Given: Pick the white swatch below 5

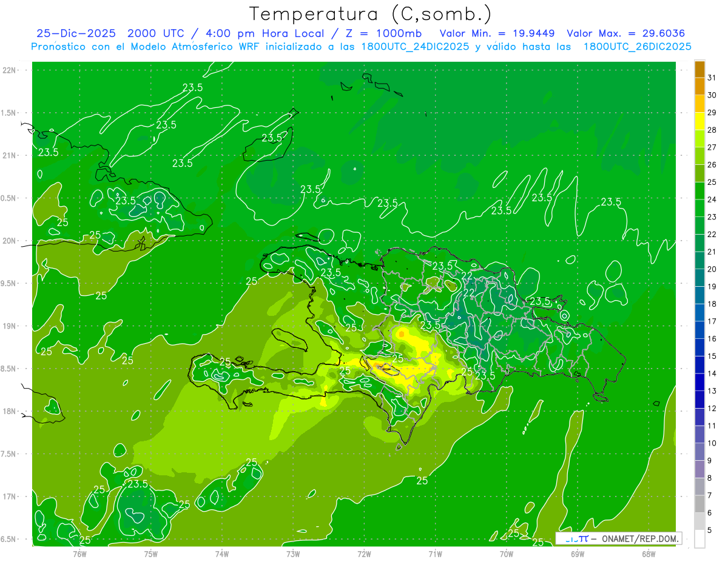Looking at the screenshot, I should [x=699, y=539].
